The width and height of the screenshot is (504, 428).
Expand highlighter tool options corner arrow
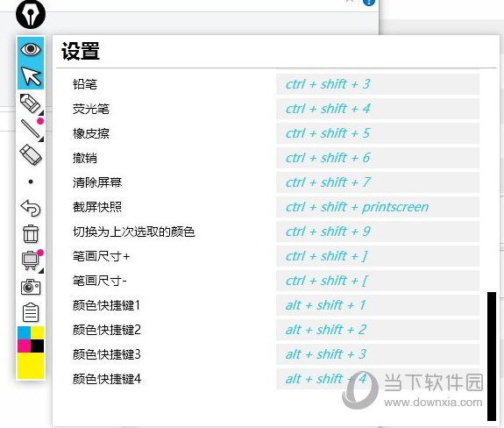pos(41,139)
